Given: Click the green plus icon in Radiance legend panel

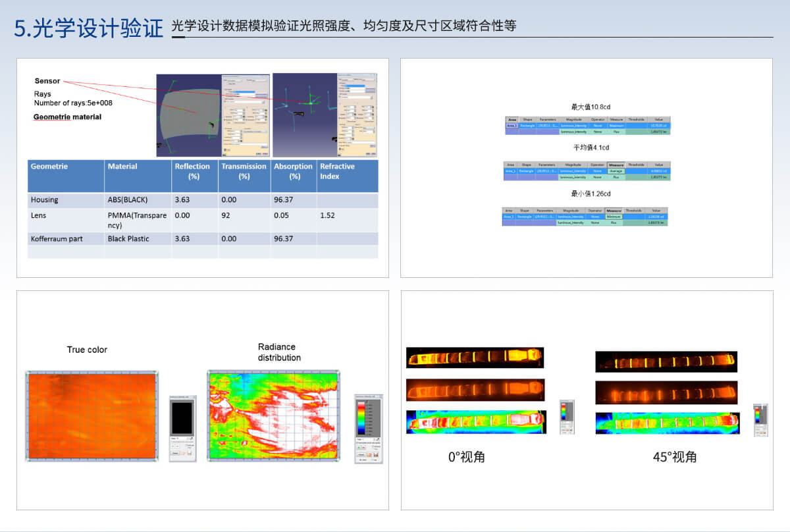Looking at the screenshot, I should tap(359, 446).
